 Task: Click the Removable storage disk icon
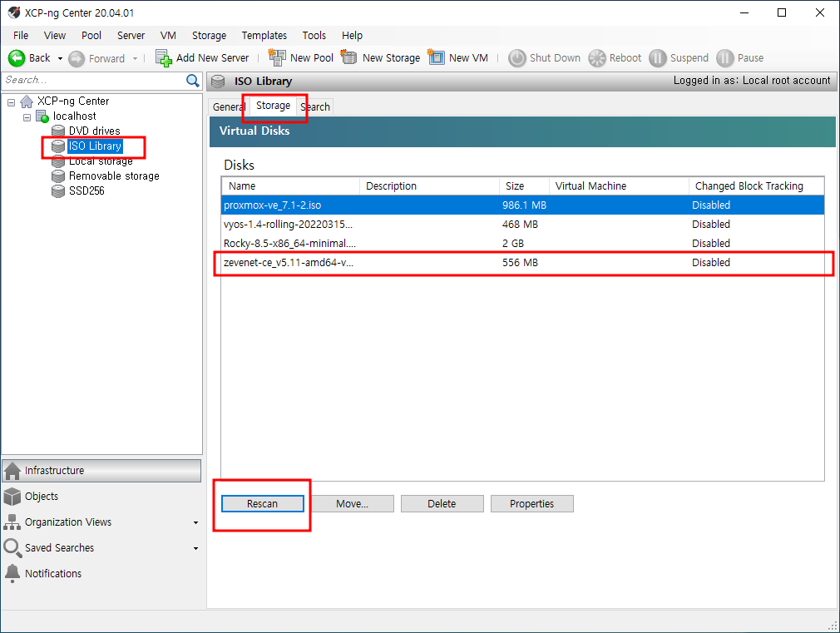58,176
